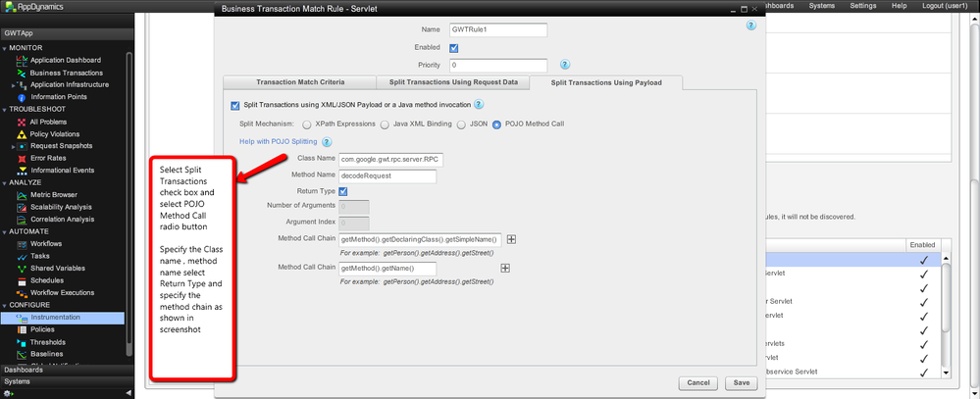This screenshot has height=399, width=980.
Task: Collapse the MONITOR section
Action: click(x=5, y=48)
